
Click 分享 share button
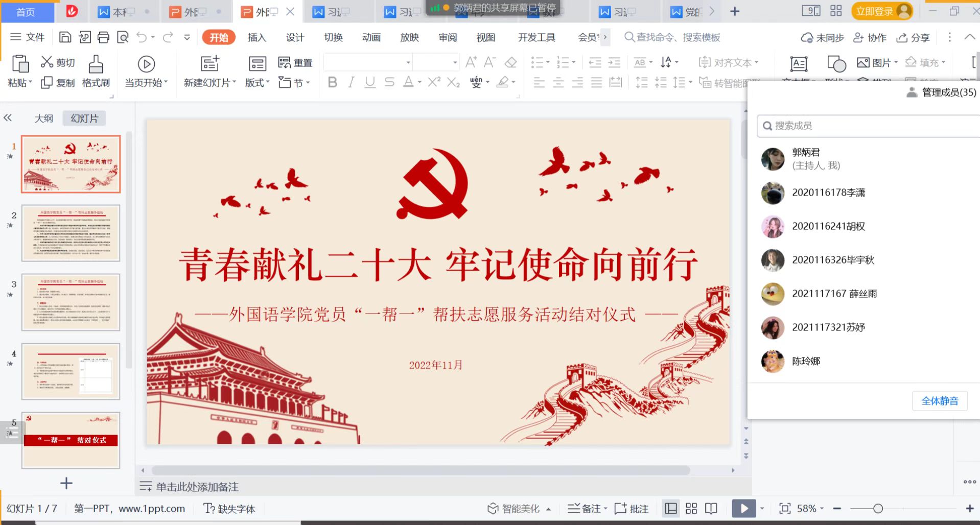click(914, 37)
